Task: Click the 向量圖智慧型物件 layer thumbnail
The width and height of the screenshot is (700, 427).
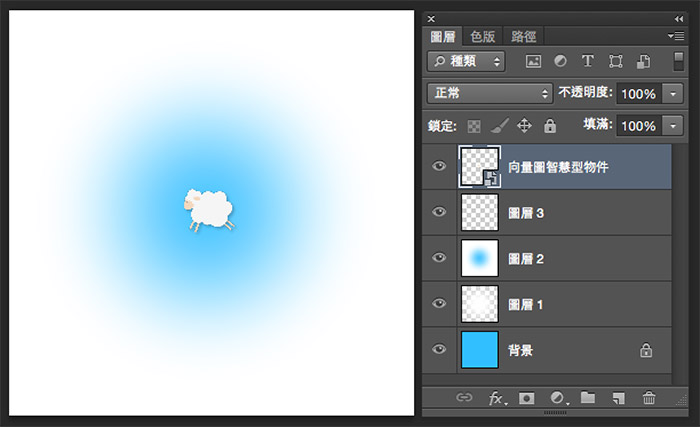Action: pyautogui.click(x=477, y=166)
